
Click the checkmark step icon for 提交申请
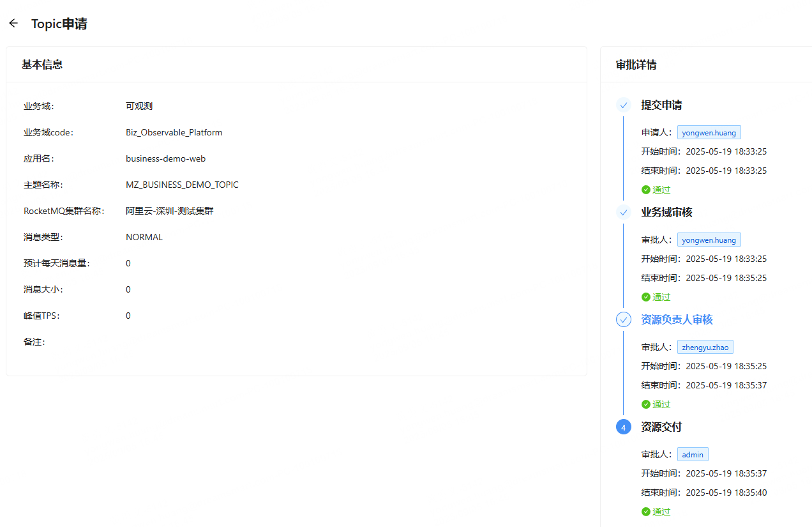(624, 105)
